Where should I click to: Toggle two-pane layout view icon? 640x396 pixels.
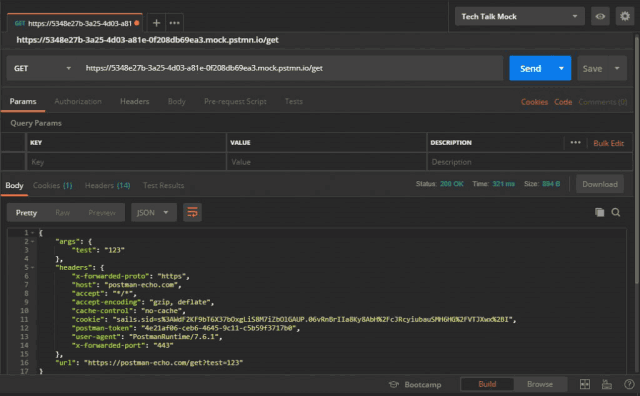point(584,384)
